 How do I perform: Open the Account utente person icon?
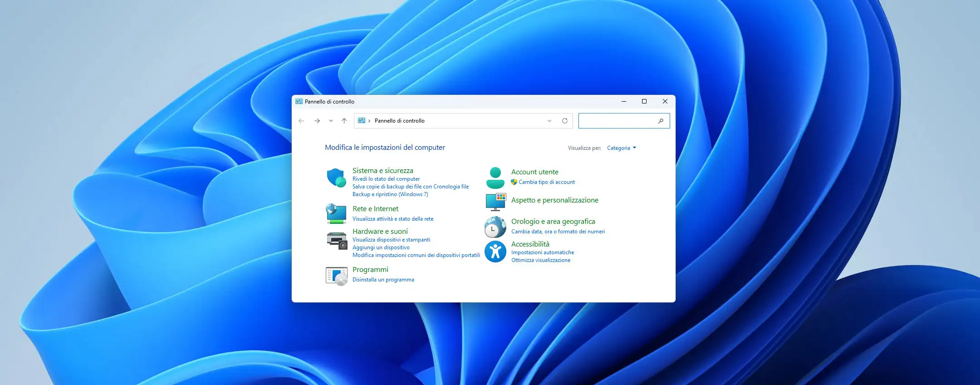click(x=495, y=178)
